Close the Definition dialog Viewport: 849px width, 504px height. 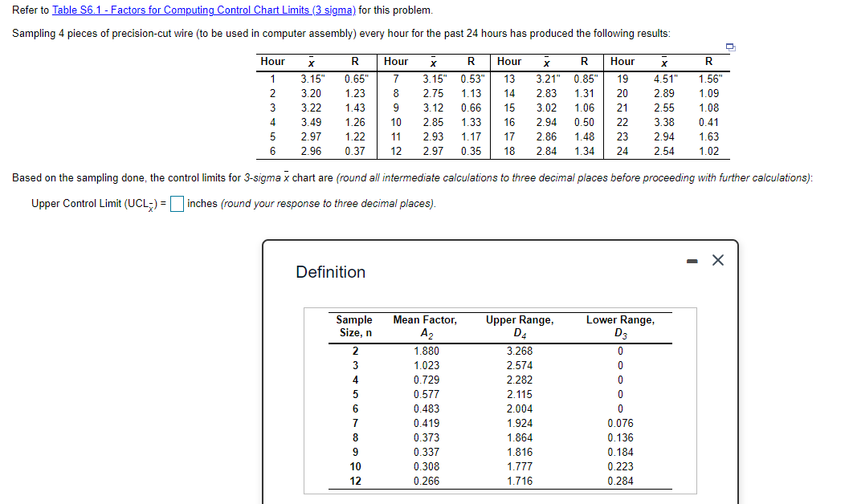click(x=718, y=260)
